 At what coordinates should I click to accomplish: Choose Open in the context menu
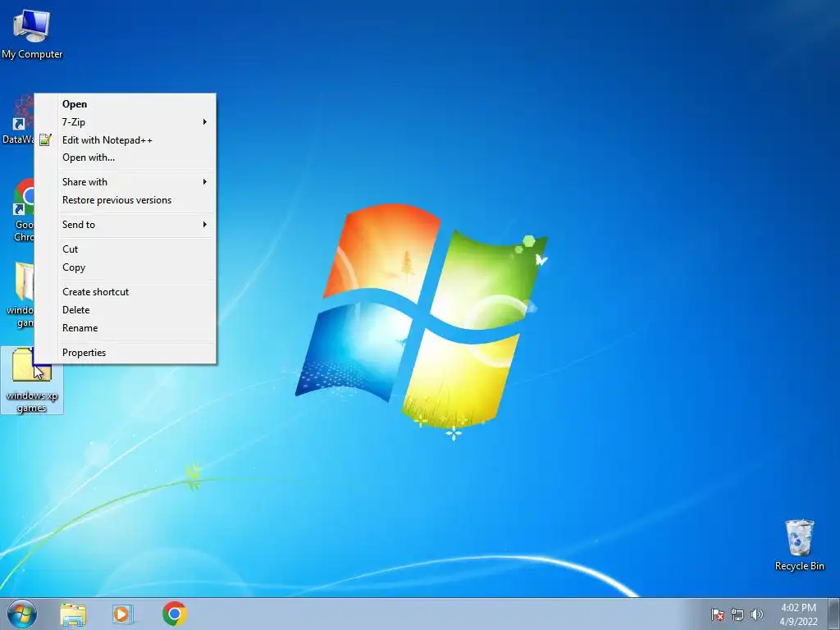click(x=126, y=104)
